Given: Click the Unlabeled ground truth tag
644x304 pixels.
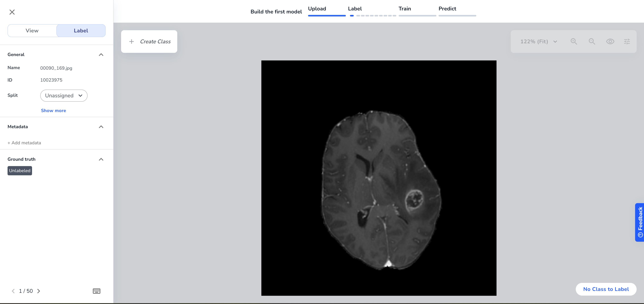Looking at the screenshot, I should click(x=20, y=171).
